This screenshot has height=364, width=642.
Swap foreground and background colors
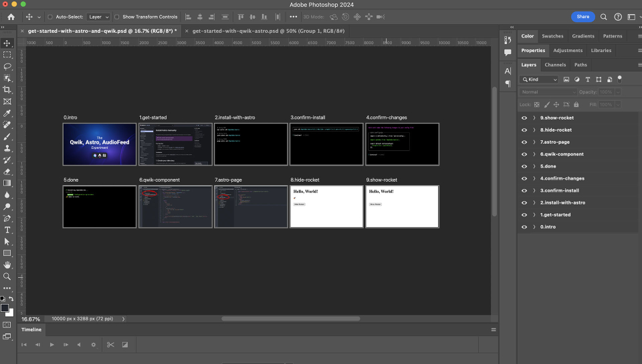click(11, 299)
